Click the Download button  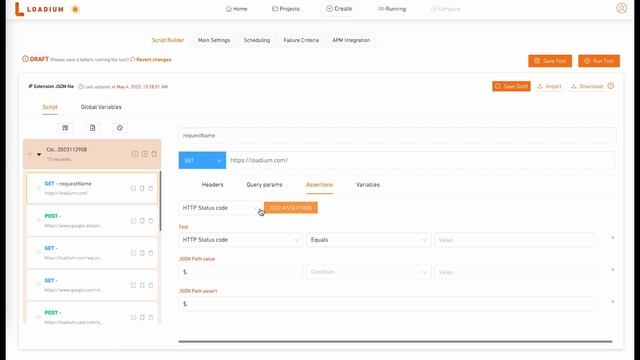[x=587, y=86]
